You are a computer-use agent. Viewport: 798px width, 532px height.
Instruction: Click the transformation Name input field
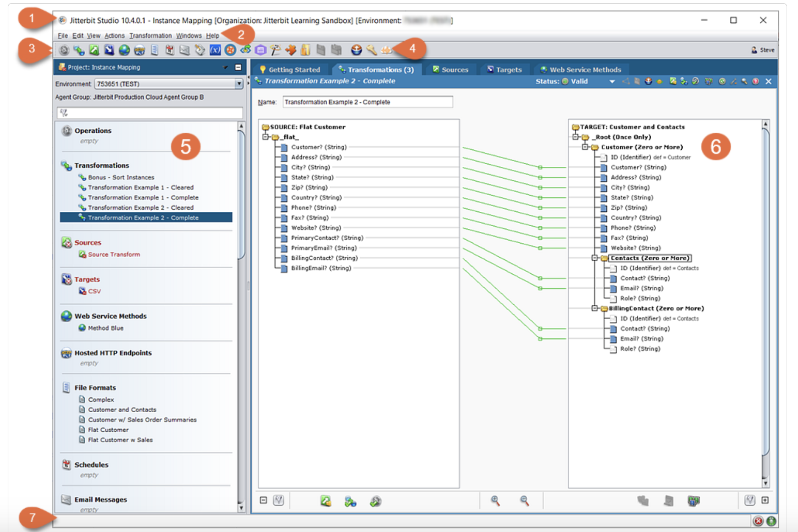pos(367,102)
